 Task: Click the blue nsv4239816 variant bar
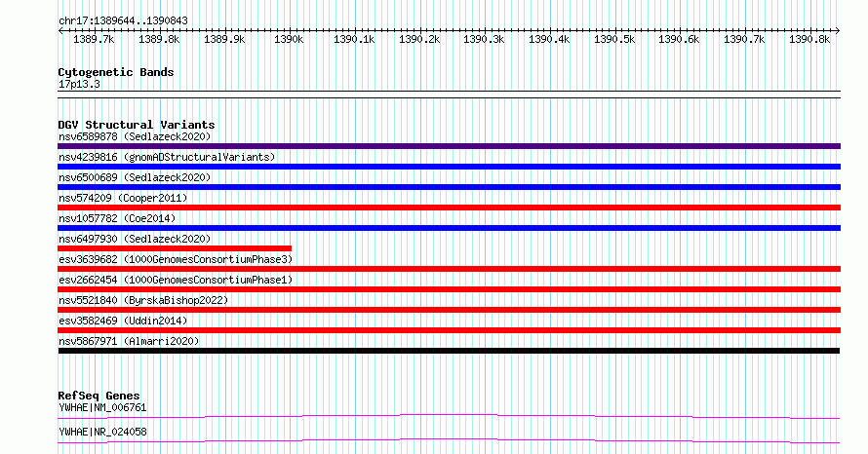pyautogui.click(x=449, y=167)
